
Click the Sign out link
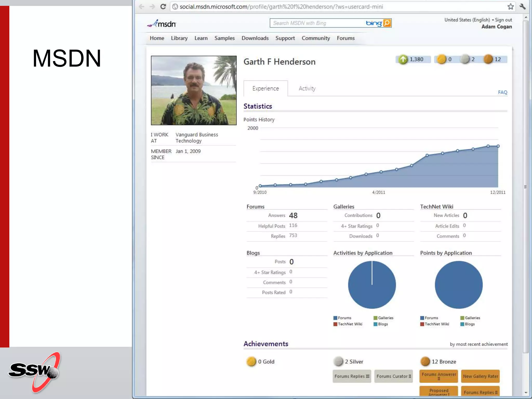(x=503, y=20)
